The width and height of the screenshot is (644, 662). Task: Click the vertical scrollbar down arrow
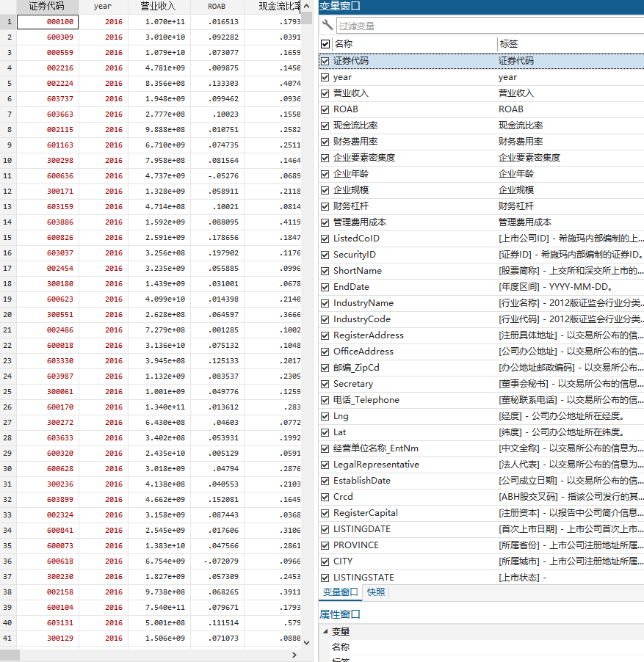click(307, 642)
